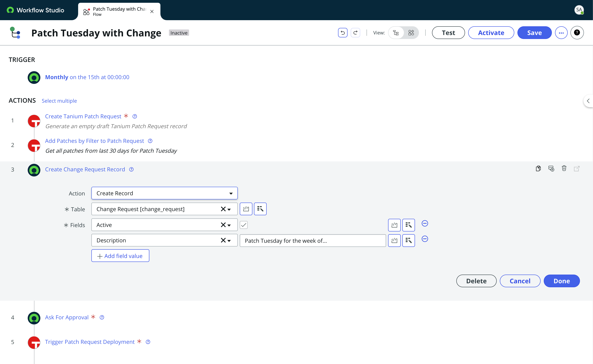This screenshot has width=593, height=364.
Task: Click Tanium icon on step 2
Action: tap(34, 145)
